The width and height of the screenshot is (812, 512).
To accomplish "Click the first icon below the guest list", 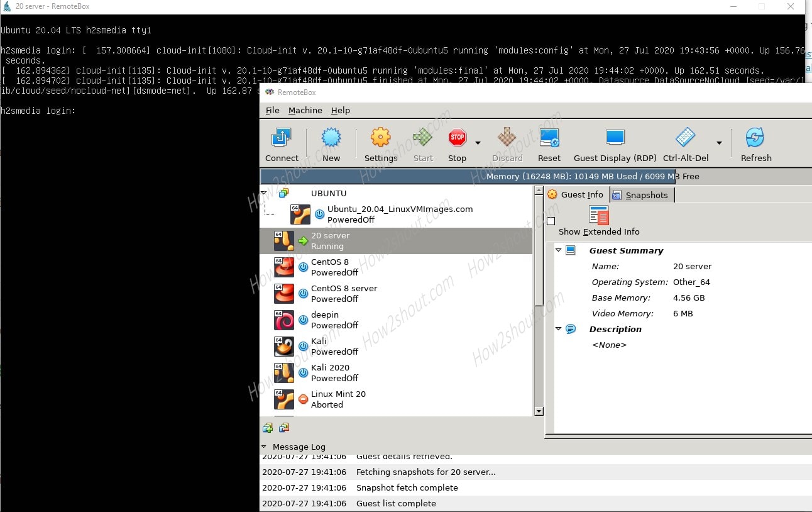I will 268,428.
